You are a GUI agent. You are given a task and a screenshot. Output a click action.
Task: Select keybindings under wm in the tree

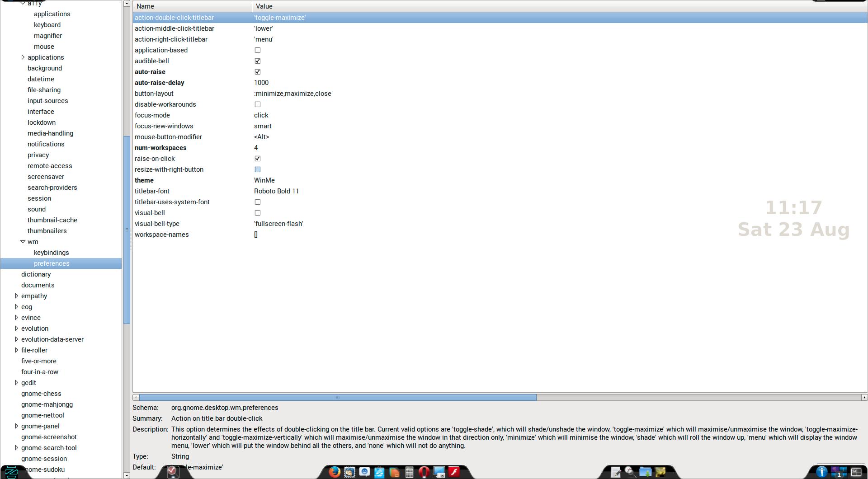coord(51,253)
